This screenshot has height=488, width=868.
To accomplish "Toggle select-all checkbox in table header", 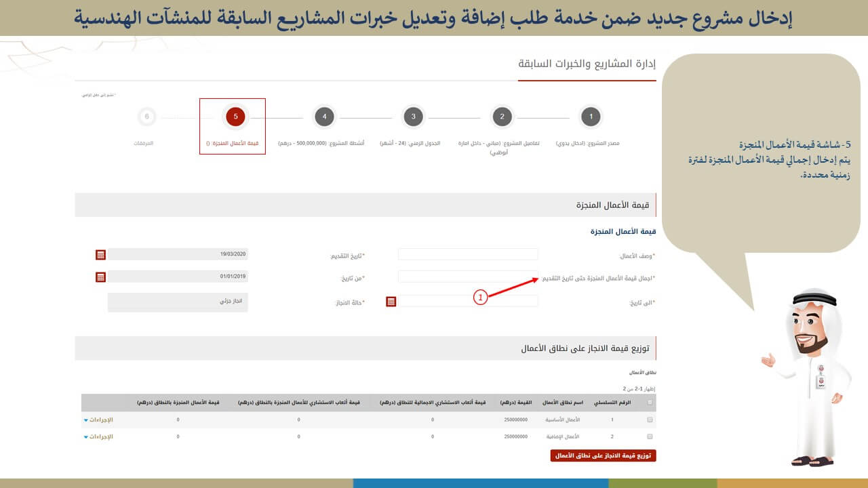I will click(x=650, y=403).
